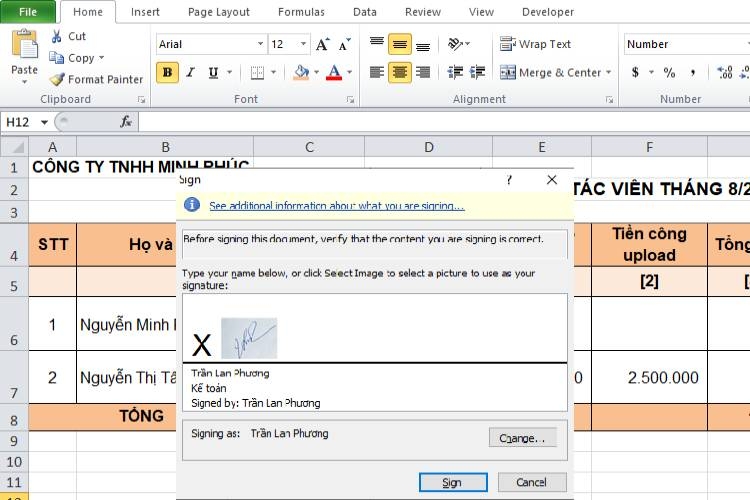Image resolution: width=750 pixels, height=500 pixels.
Task: Click Merge & Center
Action: pos(551,73)
